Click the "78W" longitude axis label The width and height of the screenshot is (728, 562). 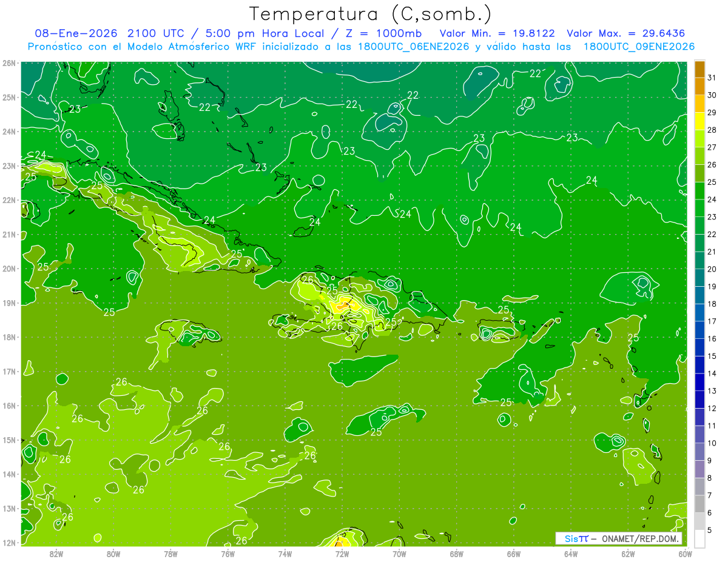(170, 554)
